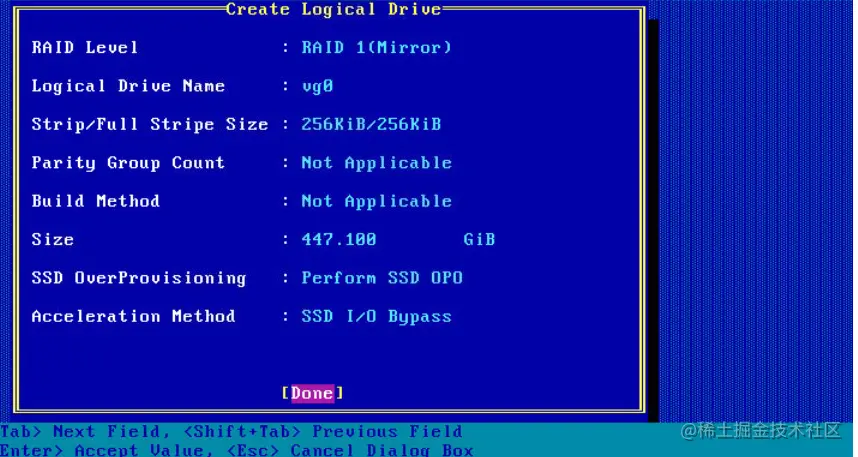The height and width of the screenshot is (457, 858).
Task: Click the Accept Value / Cancel Dialog Box hint line
Action: 237,450
